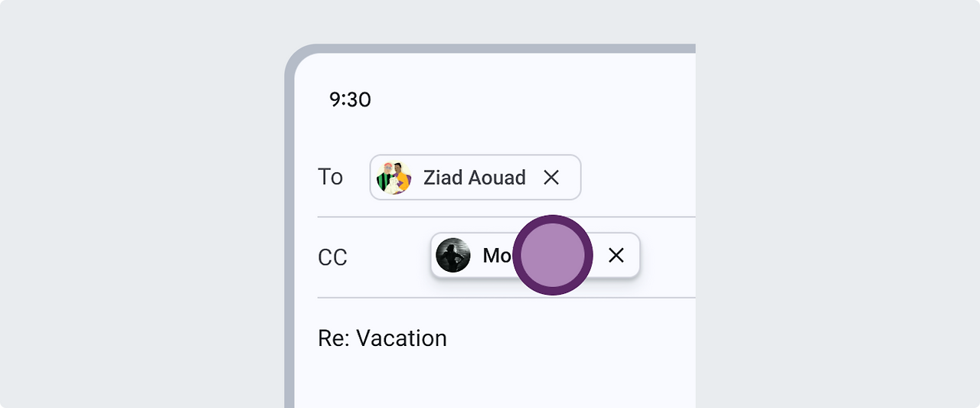Screen dimensions: 980x408
Task: Click the 9:30 status bar clock
Action: (x=350, y=100)
